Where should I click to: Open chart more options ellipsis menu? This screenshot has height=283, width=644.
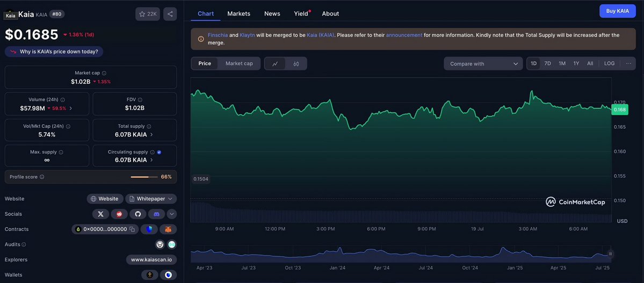point(628,64)
